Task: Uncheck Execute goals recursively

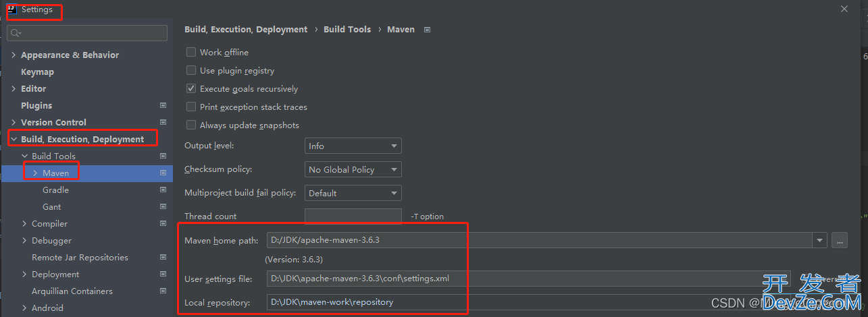Action: (191, 88)
